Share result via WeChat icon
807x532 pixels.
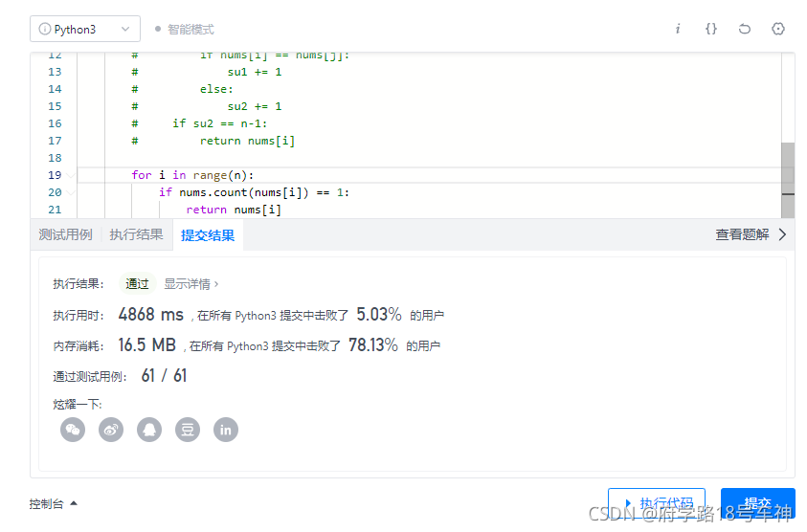click(x=73, y=430)
